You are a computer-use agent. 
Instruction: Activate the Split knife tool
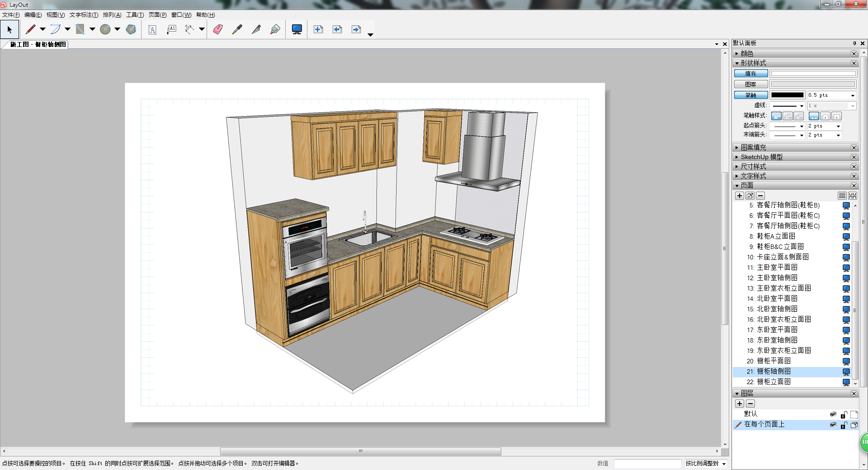coord(256,30)
